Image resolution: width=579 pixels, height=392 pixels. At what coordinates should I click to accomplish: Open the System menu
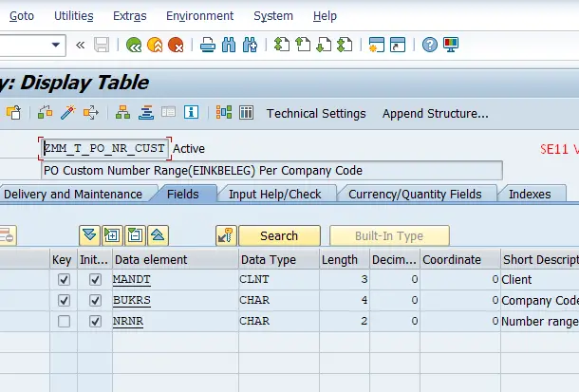tap(273, 16)
